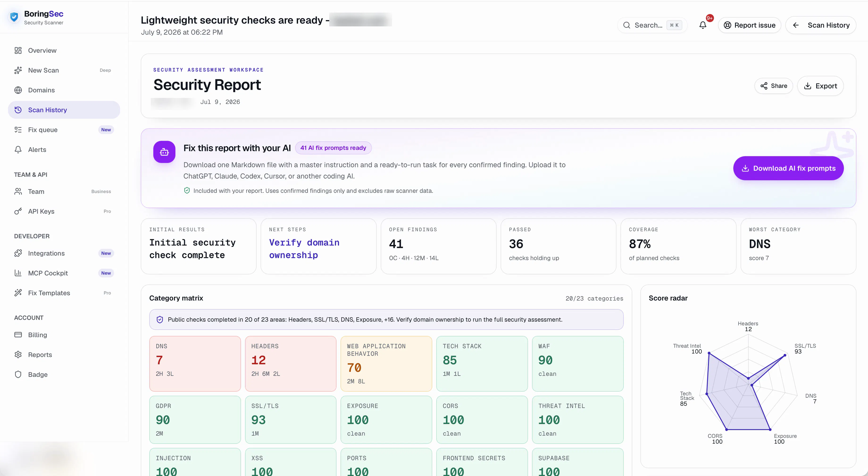The height and width of the screenshot is (476, 868).
Task: Open the Web Application Behavior tile
Action: coord(387,364)
